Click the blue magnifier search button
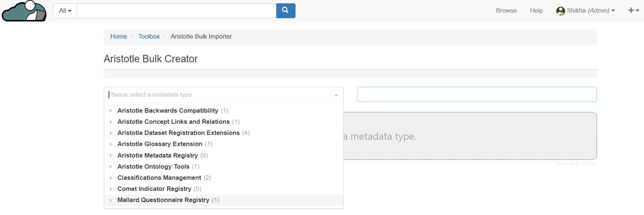Screen dimensions: 644x215 pos(286,11)
